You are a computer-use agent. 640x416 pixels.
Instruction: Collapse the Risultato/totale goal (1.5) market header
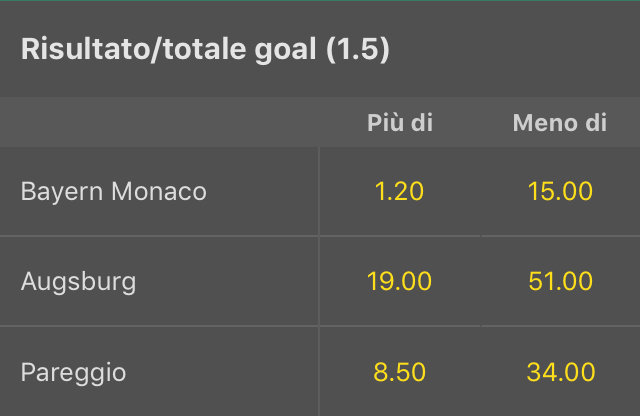coord(320,49)
